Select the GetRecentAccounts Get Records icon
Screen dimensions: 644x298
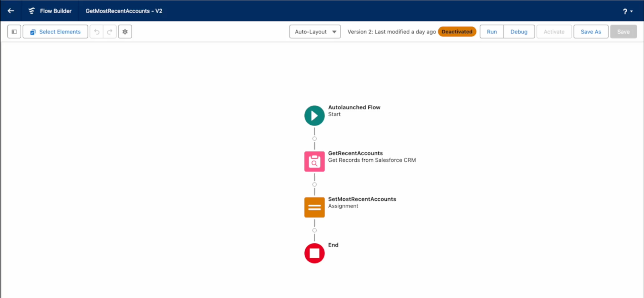(x=314, y=162)
